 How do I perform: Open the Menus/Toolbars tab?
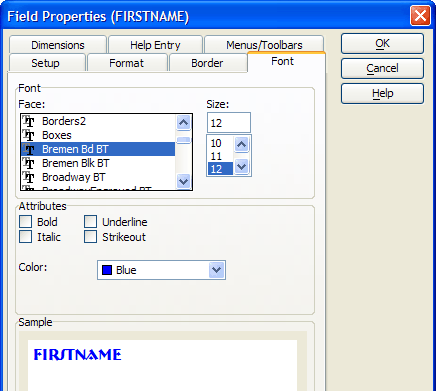point(264,45)
